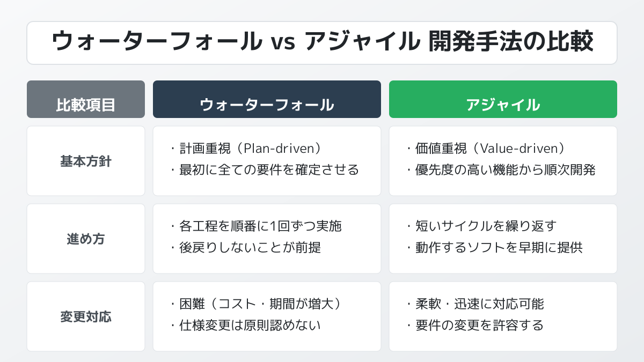Click the title 'ウォーターフォール vs アジャイル 開発手法の比較'
Screen dimensions: 644x362
click(322, 43)
